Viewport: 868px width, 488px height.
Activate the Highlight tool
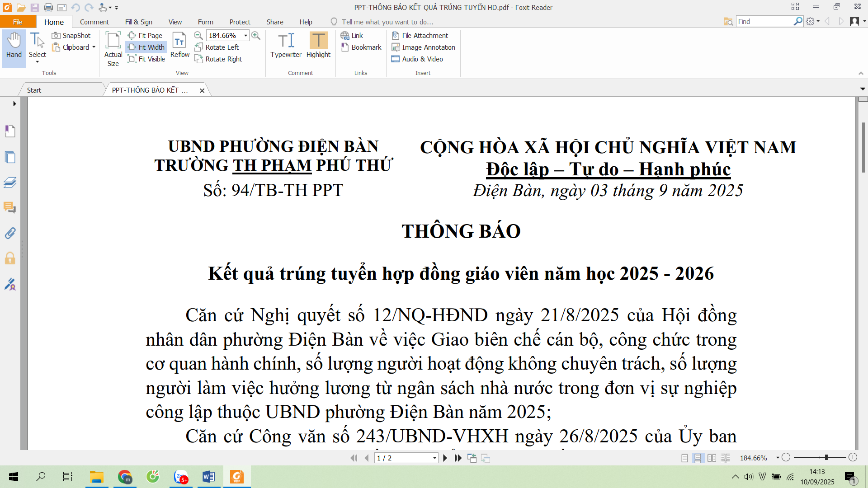318,46
